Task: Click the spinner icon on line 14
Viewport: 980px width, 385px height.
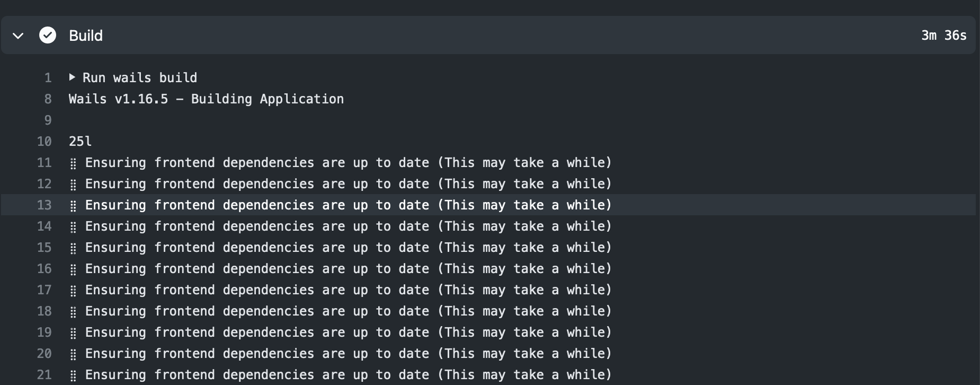Action: pos(74,226)
